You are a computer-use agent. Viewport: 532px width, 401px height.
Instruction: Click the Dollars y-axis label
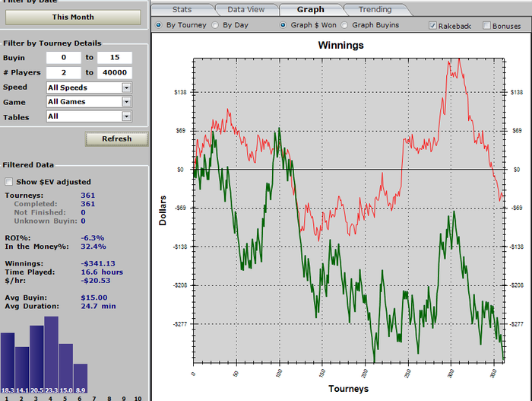(x=163, y=210)
